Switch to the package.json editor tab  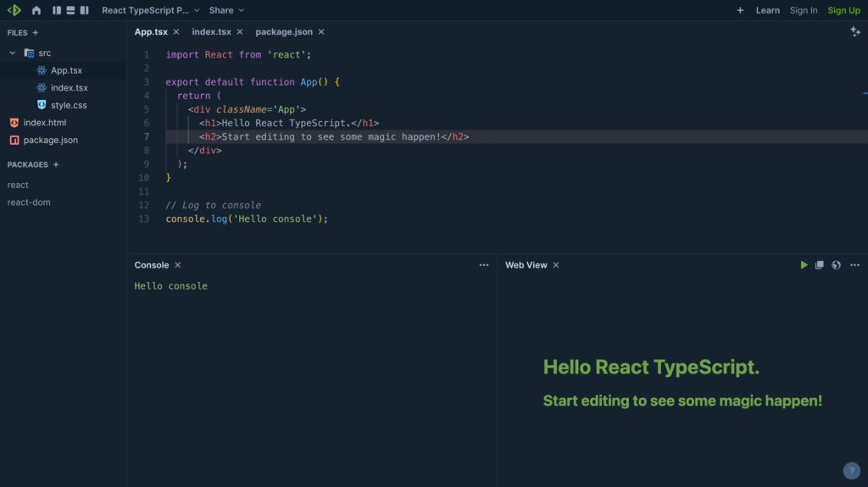284,31
